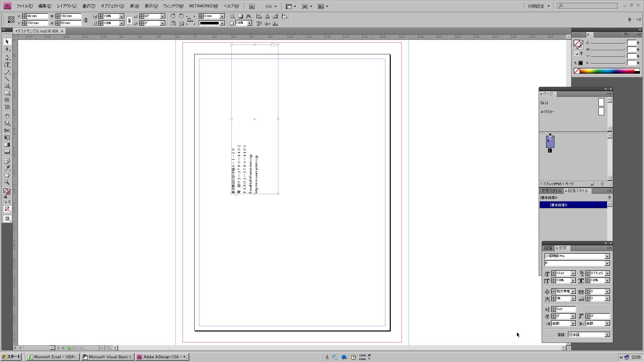Switch to the 文字スタイル tab

(x=551, y=191)
